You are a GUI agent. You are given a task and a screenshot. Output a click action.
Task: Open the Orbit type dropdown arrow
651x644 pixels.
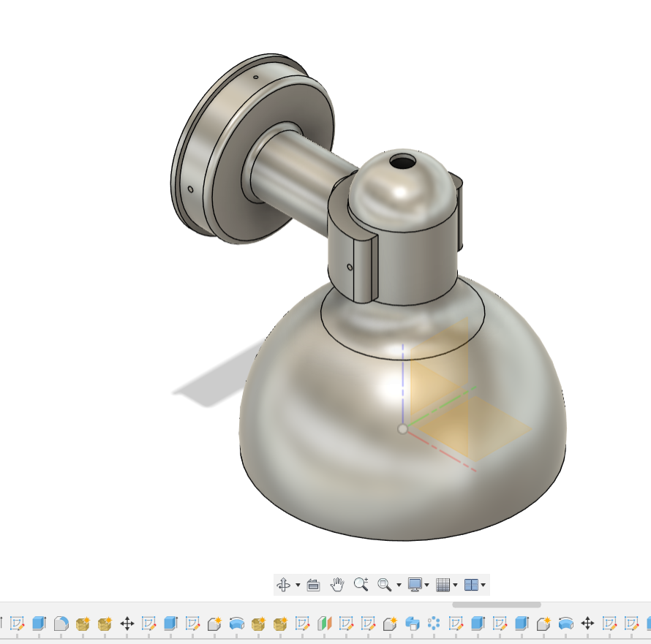[298, 585]
